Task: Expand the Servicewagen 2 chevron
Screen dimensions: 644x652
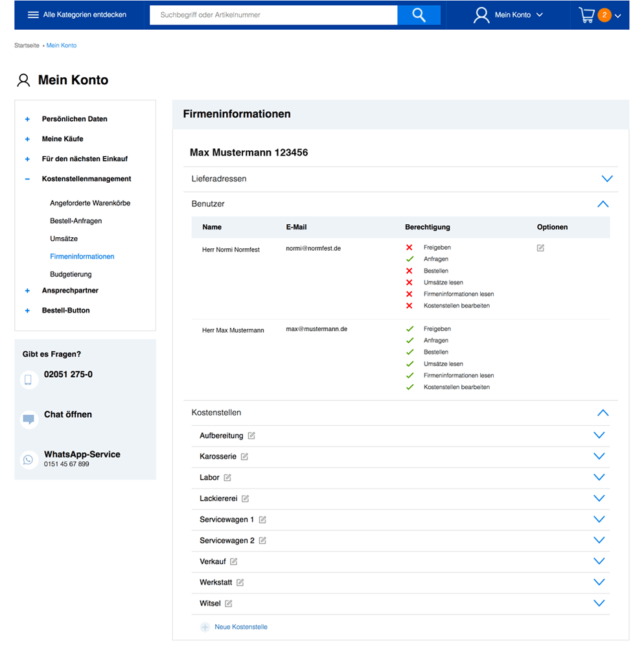Action: click(x=599, y=540)
